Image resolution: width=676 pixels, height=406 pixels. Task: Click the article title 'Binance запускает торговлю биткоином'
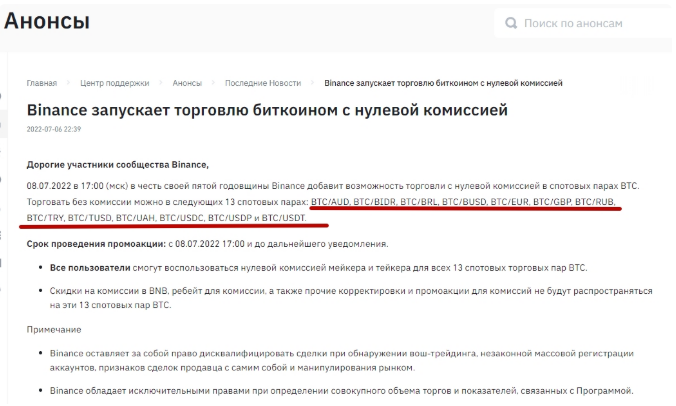tap(267, 110)
